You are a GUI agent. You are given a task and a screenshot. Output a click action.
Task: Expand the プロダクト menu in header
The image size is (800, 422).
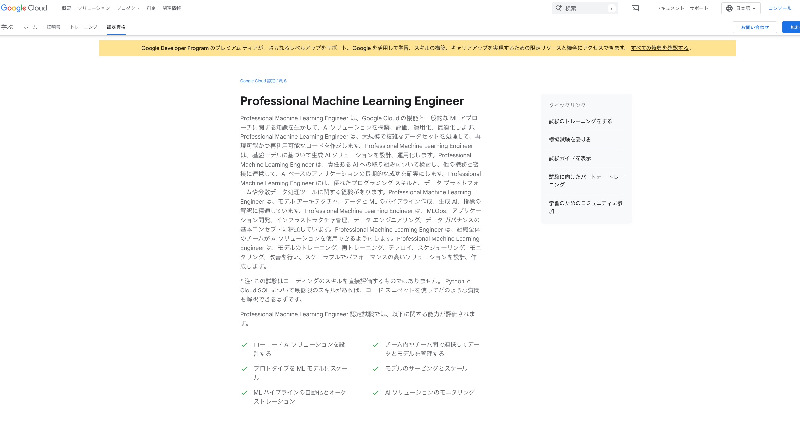tap(127, 8)
